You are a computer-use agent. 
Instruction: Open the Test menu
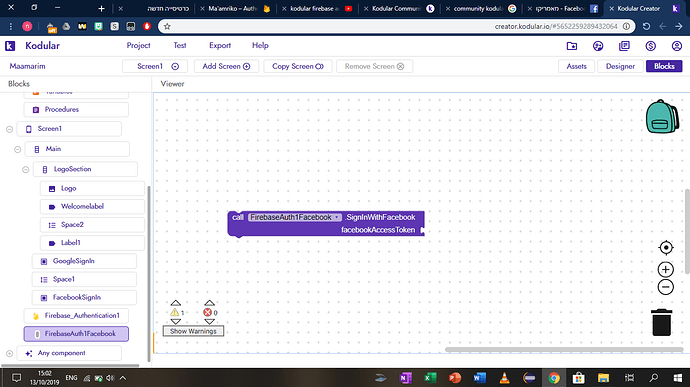pos(180,45)
